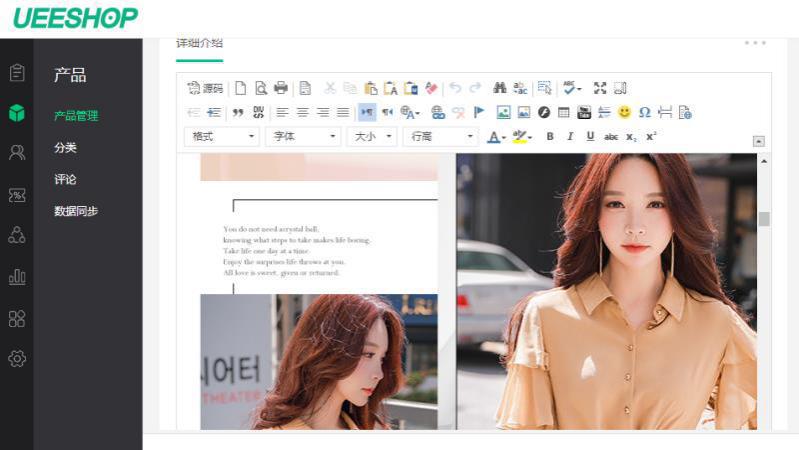Open the analytics bar chart sidebar icon
Viewport: 799px width, 450px height.
[x=17, y=277]
